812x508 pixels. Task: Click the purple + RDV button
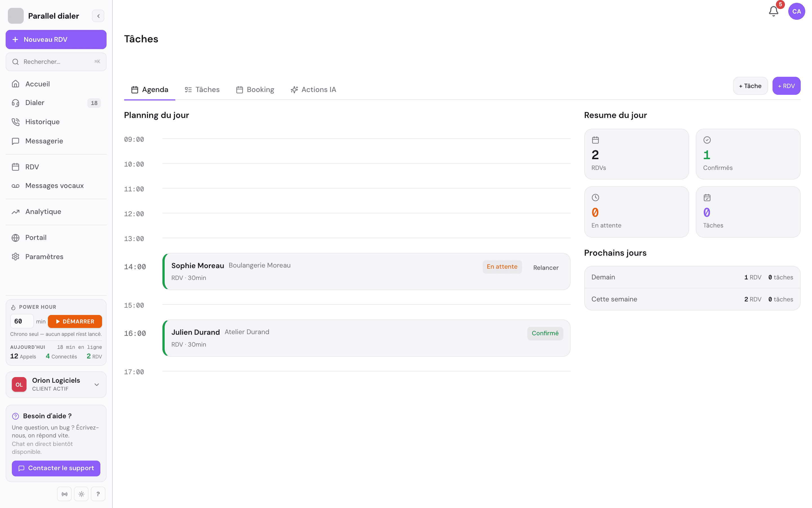[786, 86]
